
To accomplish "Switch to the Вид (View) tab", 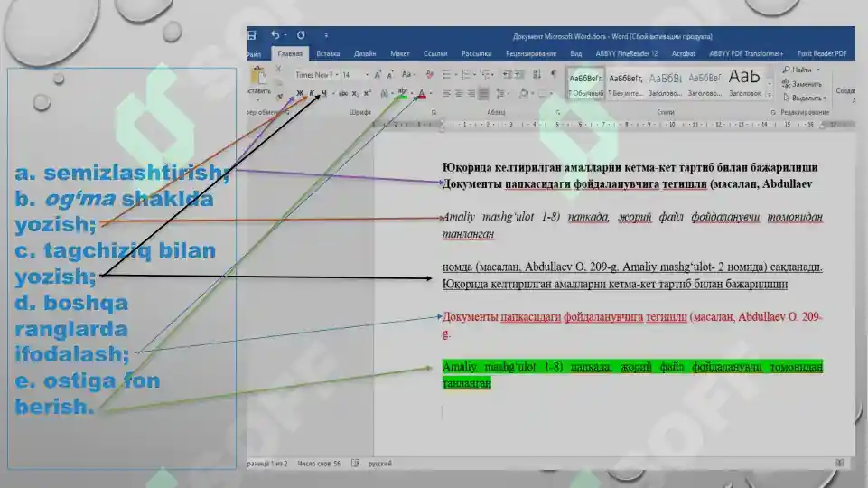I will click(x=575, y=53).
